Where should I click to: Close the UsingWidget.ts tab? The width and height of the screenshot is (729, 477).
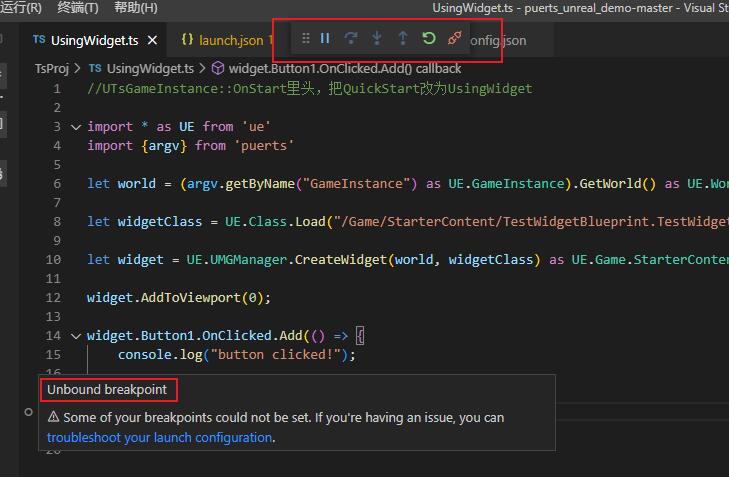(x=152, y=40)
